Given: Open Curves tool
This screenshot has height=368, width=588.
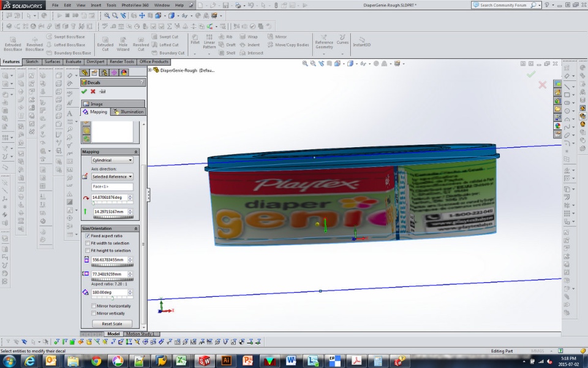Looking at the screenshot, I should (342, 39).
